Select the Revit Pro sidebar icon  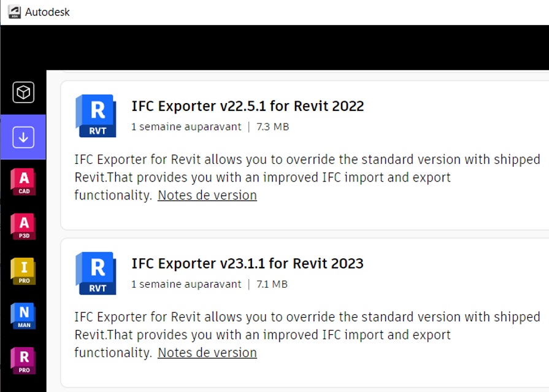(x=23, y=360)
